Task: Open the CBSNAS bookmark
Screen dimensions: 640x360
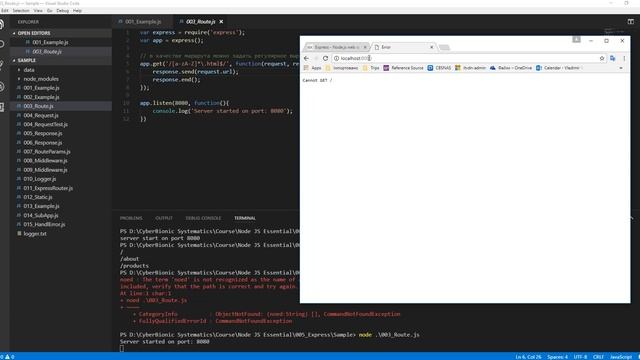Action: pyautogui.click(x=439, y=68)
